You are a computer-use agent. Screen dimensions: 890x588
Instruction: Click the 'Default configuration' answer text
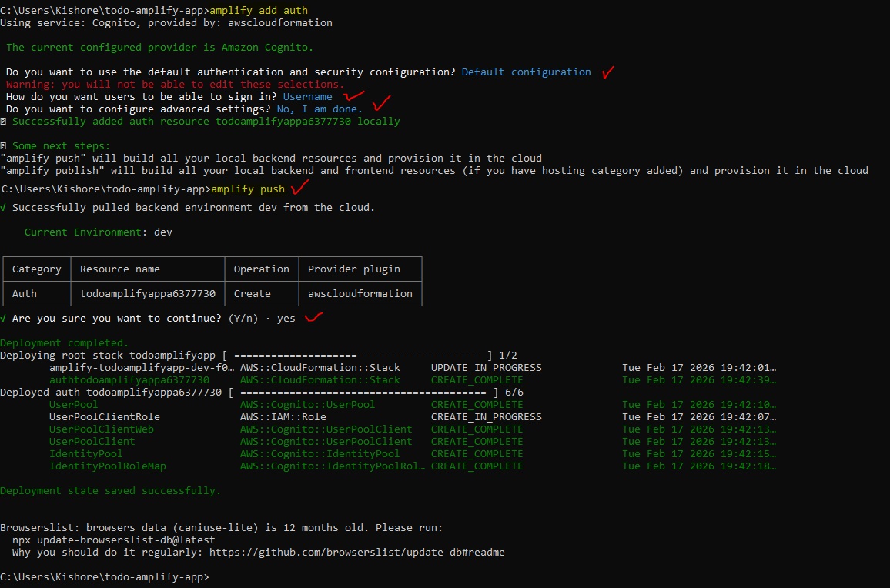click(x=526, y=72)
